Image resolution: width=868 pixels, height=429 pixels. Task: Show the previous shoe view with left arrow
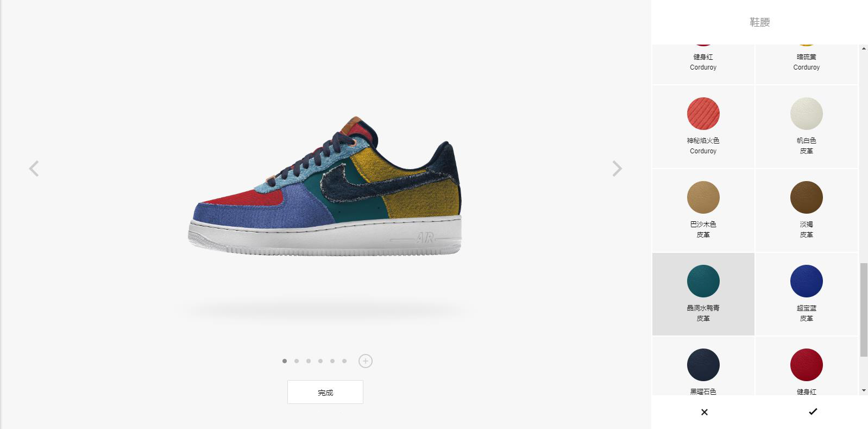[x=34, y=169]
